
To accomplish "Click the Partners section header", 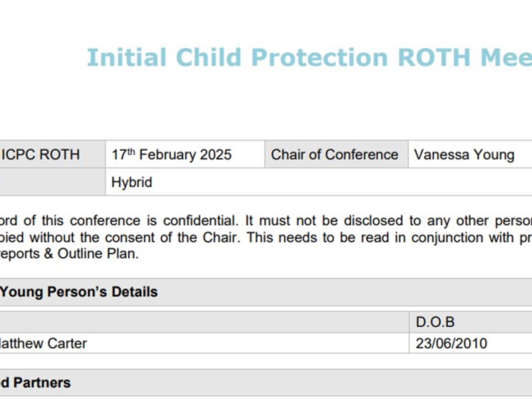I will (x=35, y=383).
